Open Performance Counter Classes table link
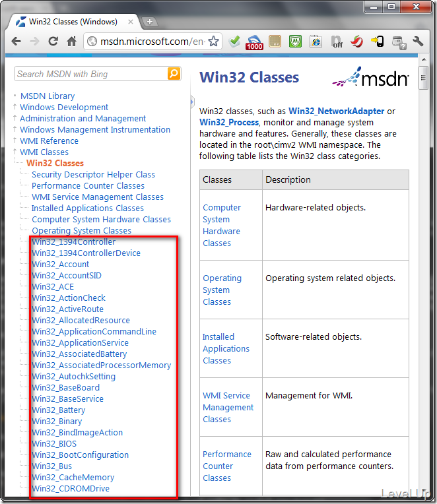Screen dimensions: 437x504 226,466
